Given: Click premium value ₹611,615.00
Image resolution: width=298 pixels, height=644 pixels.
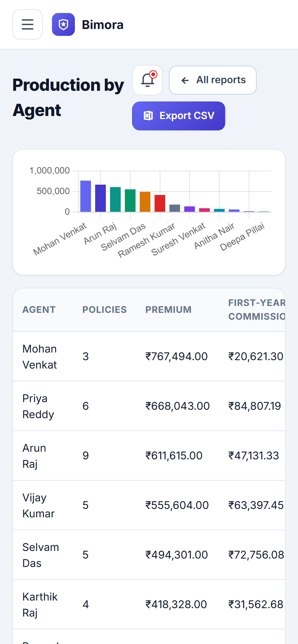Looking at the screenshot, I should [174, 456].
